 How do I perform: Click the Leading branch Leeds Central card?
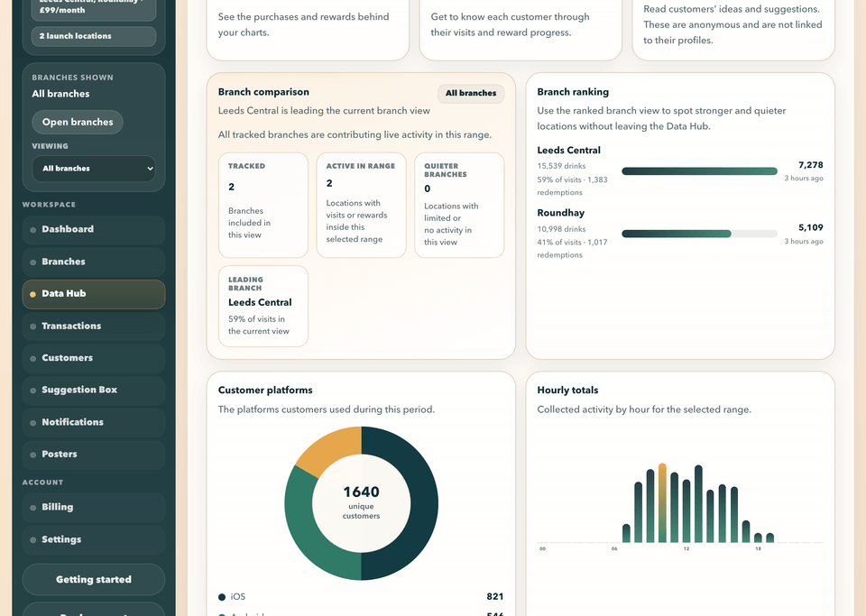263,307
